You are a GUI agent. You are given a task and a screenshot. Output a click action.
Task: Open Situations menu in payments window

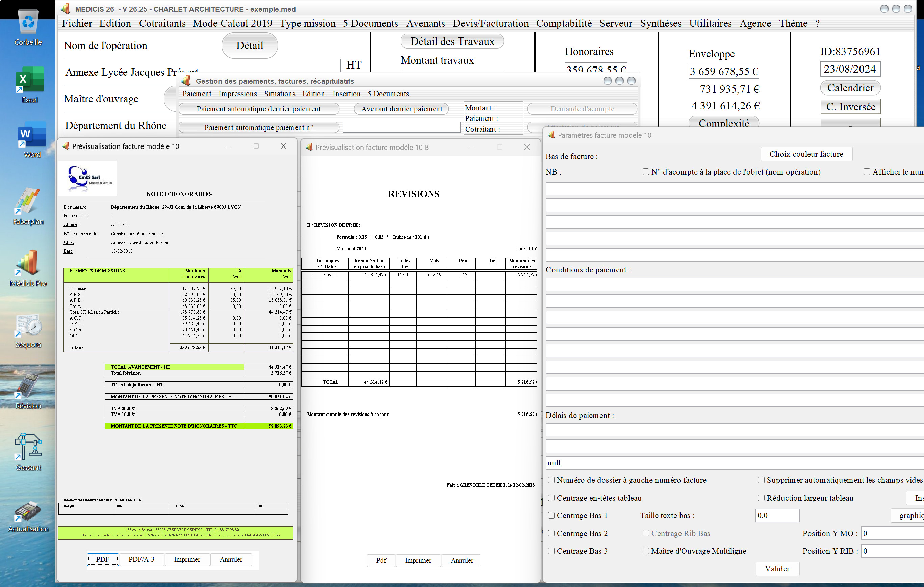[x=280, y=94]
